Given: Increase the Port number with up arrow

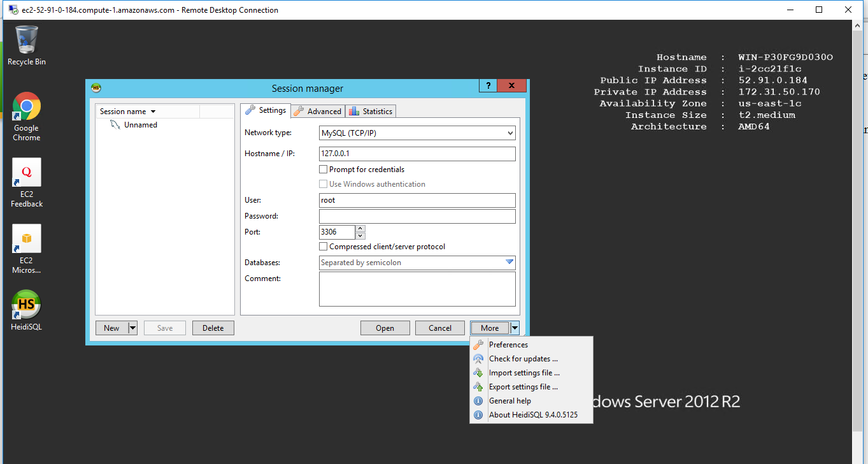Looking at the screenshot, I should point(360,229).
